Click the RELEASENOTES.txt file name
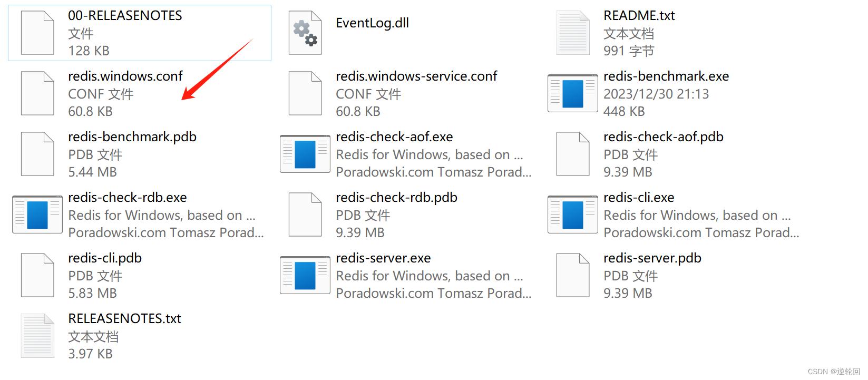 (124, 319)
